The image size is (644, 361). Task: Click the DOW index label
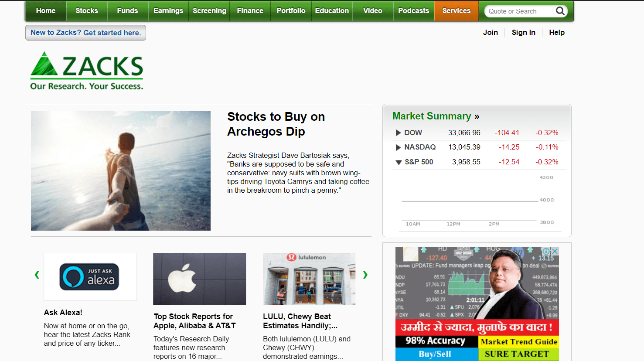[x=413, y=133]
